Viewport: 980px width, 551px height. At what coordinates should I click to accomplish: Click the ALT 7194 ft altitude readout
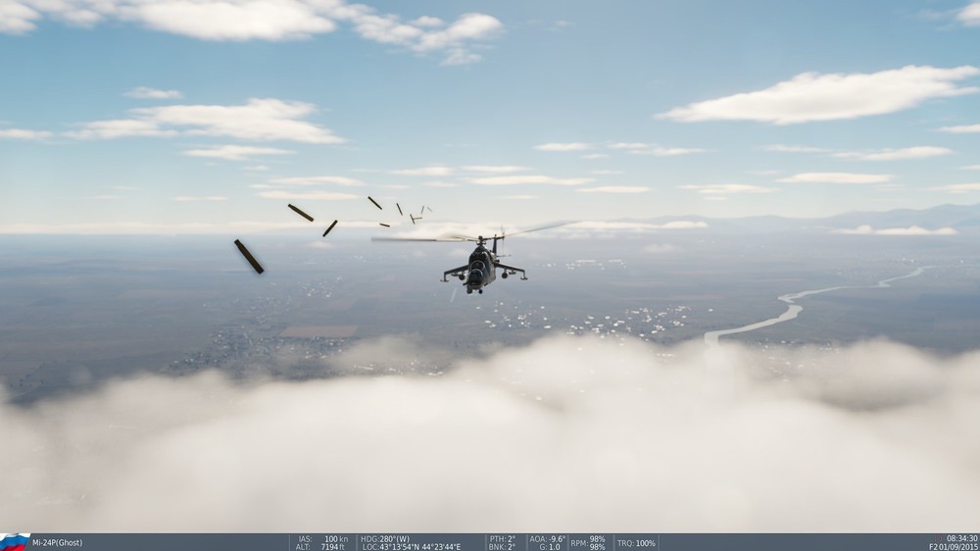[320, 547]
